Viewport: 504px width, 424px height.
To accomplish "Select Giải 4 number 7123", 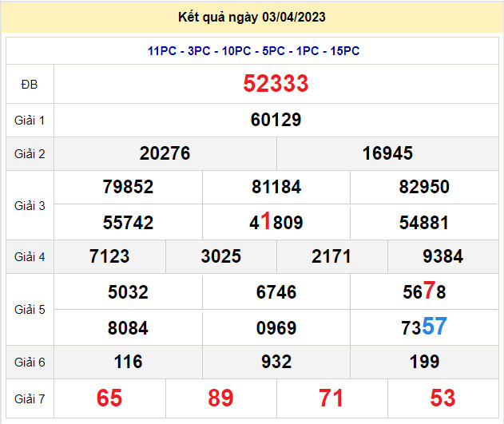I will 109,256.
